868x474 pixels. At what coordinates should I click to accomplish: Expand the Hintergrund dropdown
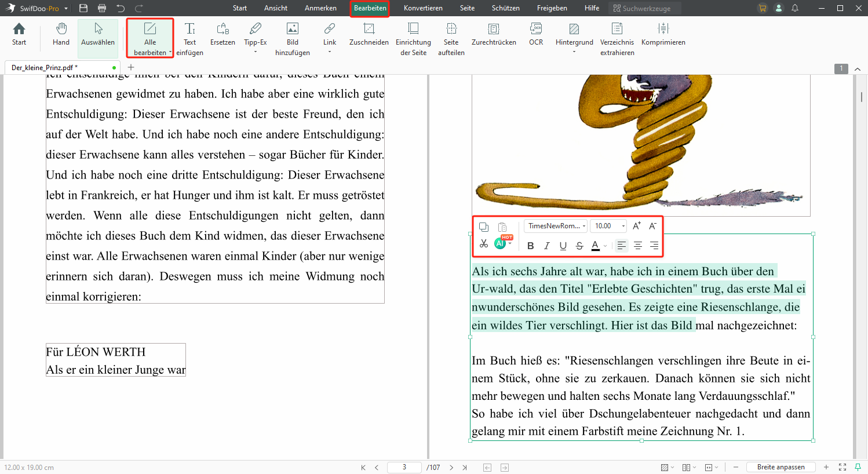pos(574,52)
